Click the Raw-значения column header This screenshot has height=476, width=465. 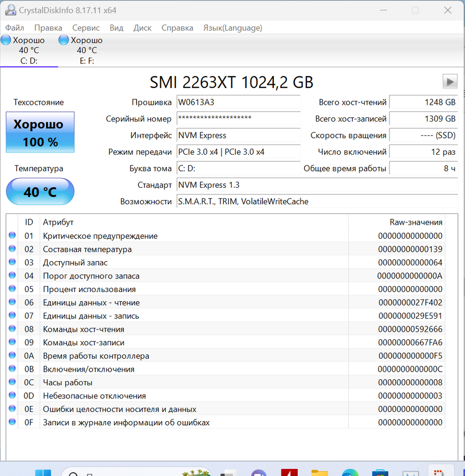[416, 222]
